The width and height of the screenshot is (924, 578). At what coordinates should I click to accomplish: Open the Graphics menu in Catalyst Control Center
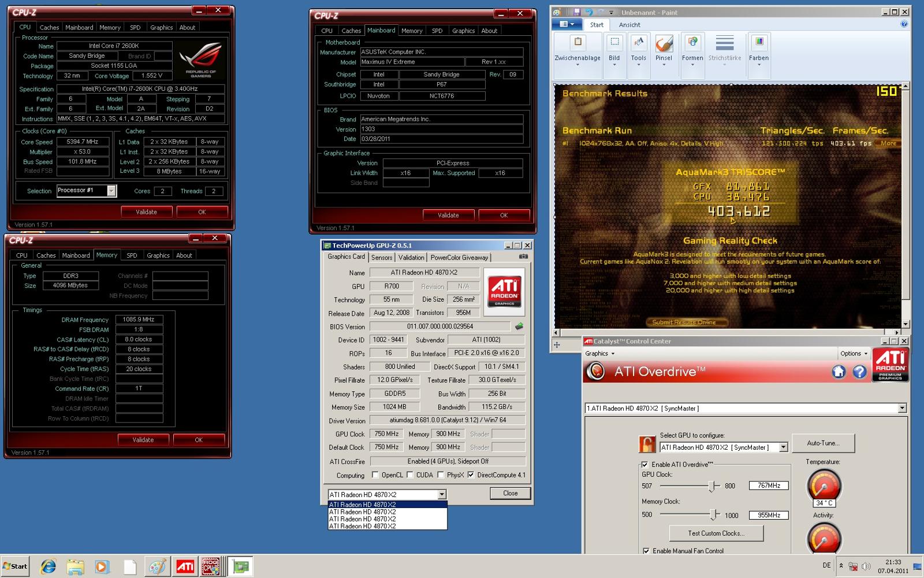click(x=599, y=353)
